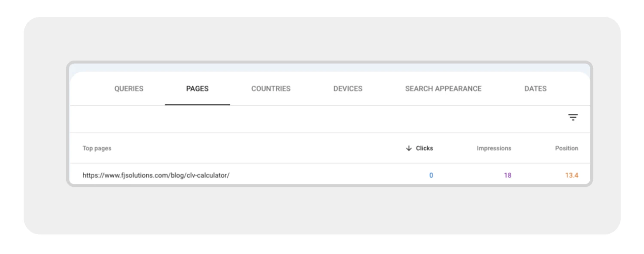
Task: Click the clicks value 0
Action: 431,175
